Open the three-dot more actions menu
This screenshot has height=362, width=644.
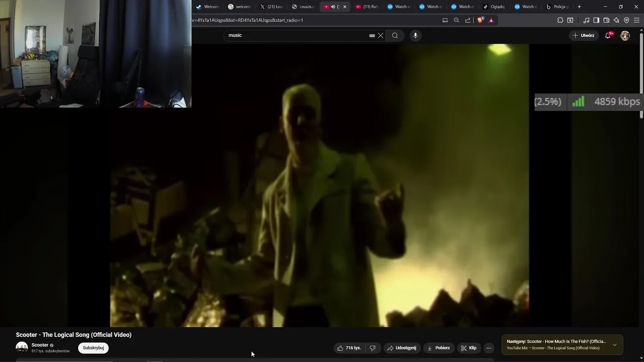coord(489,348)
